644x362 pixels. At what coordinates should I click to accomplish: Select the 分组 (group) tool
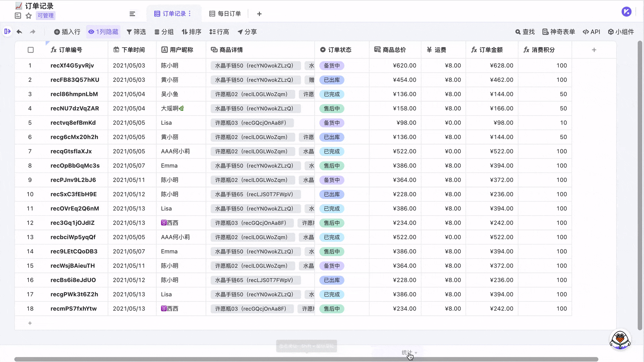(164, 32)
